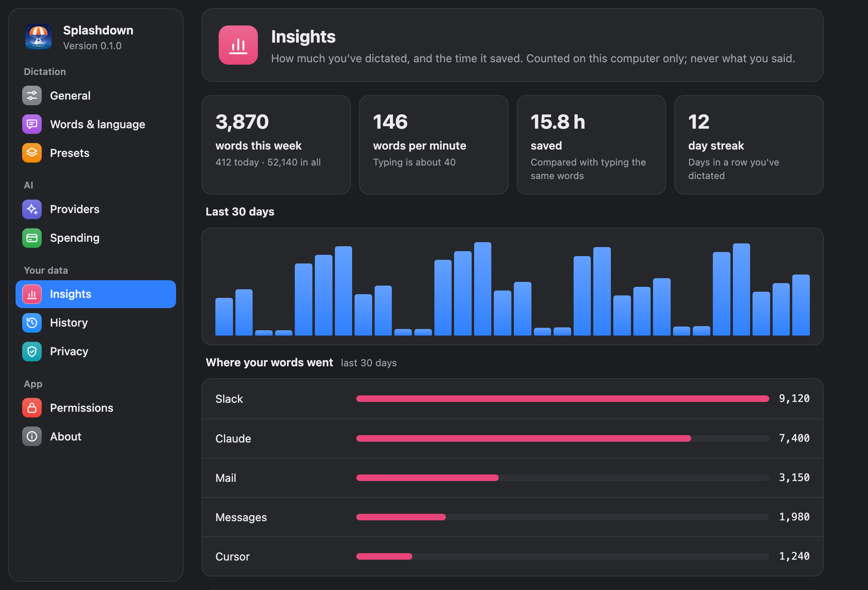868x590 pixels.
Task: Click the Cursor usage progress bar
Action: tap(563, 556)
